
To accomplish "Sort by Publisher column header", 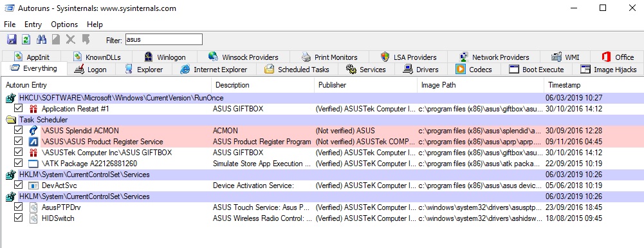I will [365, 85].
